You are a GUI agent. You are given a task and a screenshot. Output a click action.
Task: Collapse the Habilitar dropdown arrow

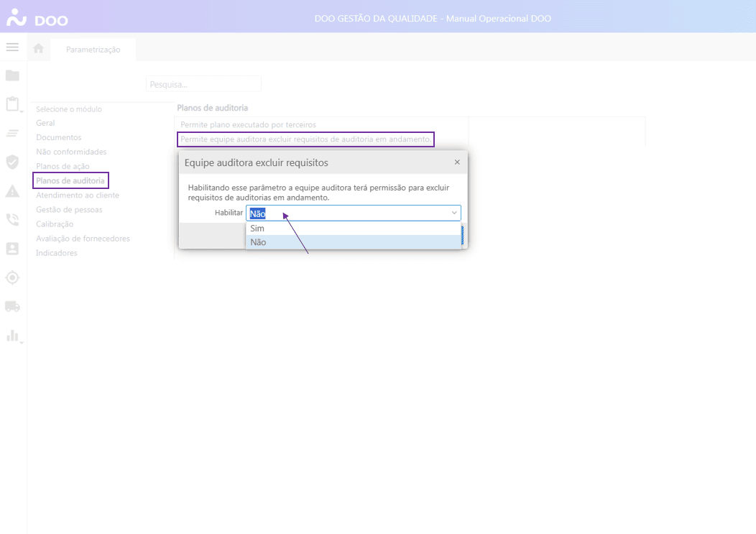454,213
